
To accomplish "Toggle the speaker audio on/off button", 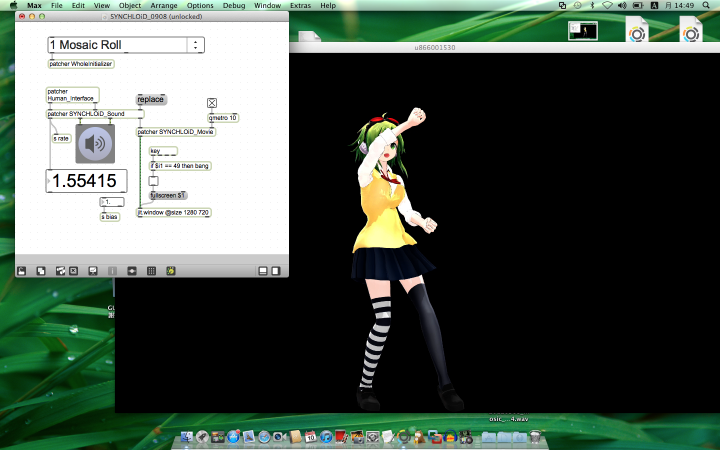I will 95,144.
